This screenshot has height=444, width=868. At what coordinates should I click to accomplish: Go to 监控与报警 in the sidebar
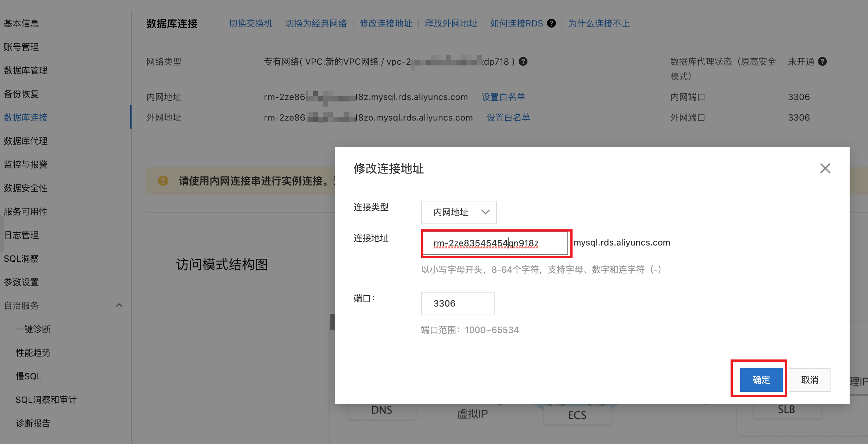coord(26,164)
